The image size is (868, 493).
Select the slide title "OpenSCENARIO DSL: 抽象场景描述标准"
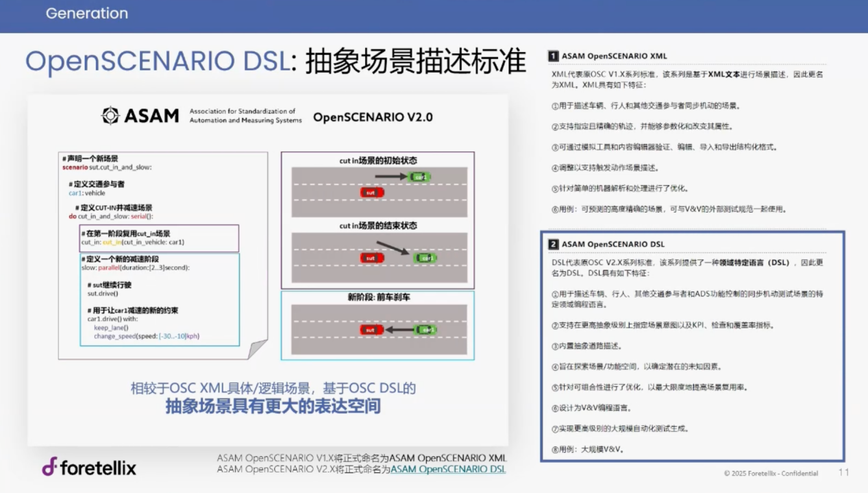[275, 62]
